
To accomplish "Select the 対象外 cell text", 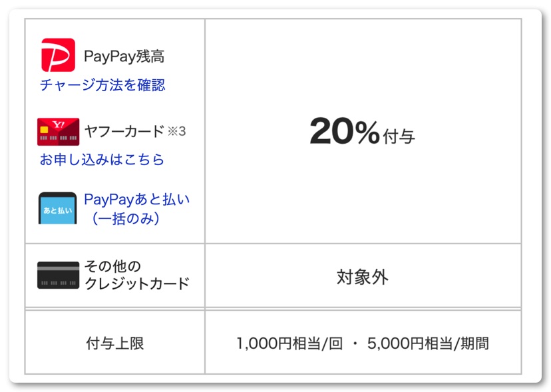I will point(363,278).
